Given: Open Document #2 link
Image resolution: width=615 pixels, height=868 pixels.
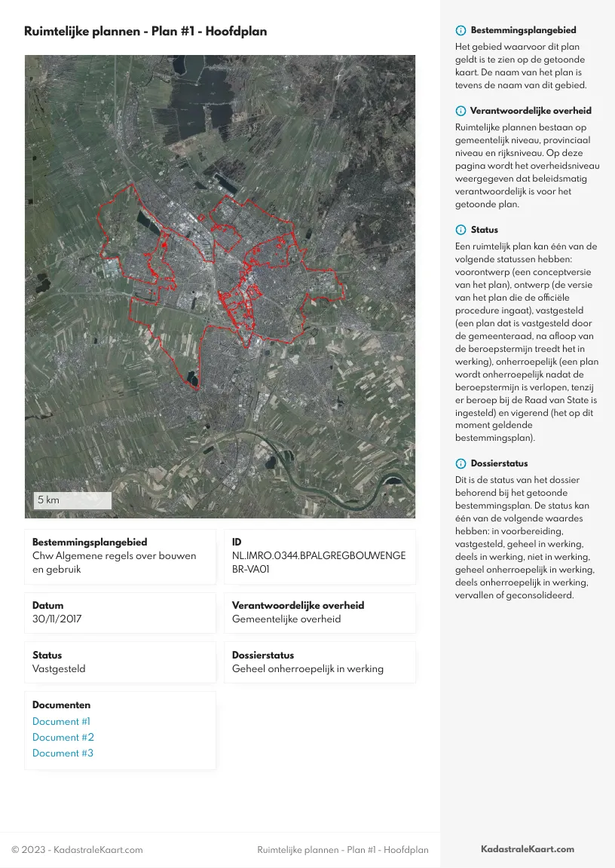Looking at the screenshot, I should [63, 738].
